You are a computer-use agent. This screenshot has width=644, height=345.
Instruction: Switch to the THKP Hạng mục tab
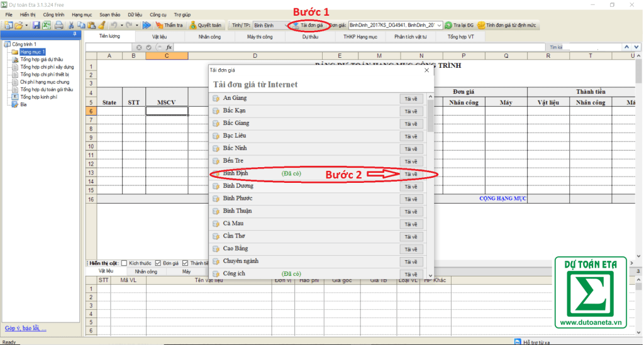pos(360,37)
